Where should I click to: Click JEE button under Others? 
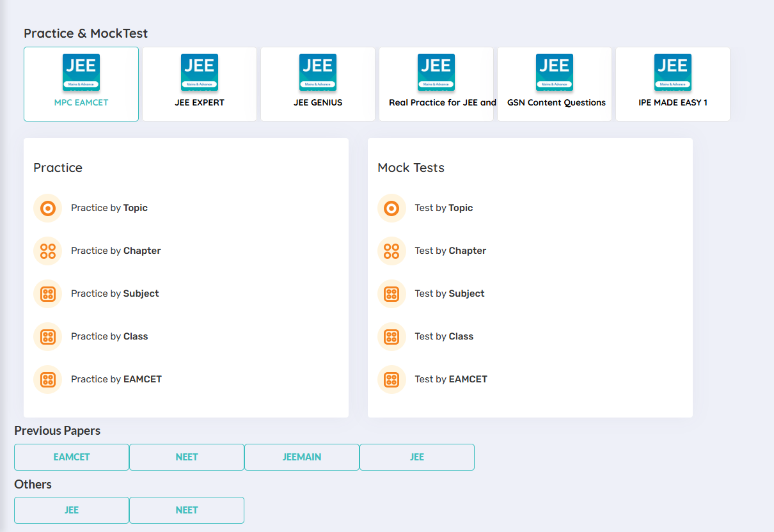pos(72,510)
